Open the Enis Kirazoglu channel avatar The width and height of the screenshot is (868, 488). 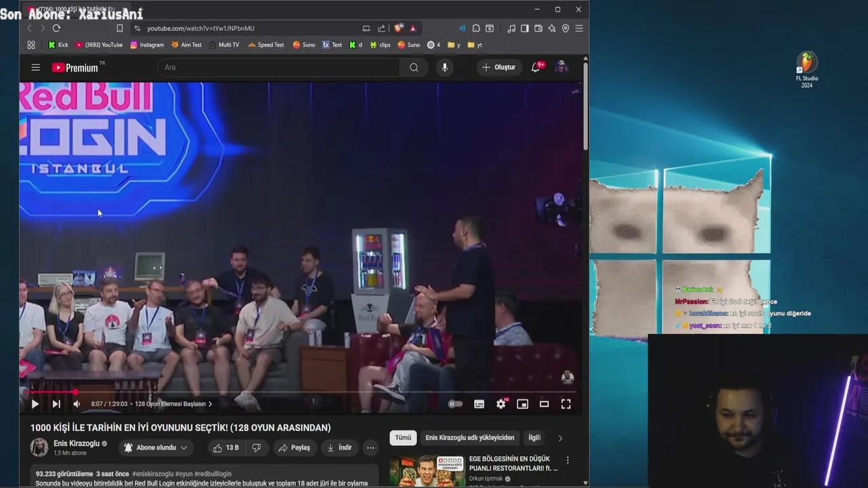pos(39,447)
